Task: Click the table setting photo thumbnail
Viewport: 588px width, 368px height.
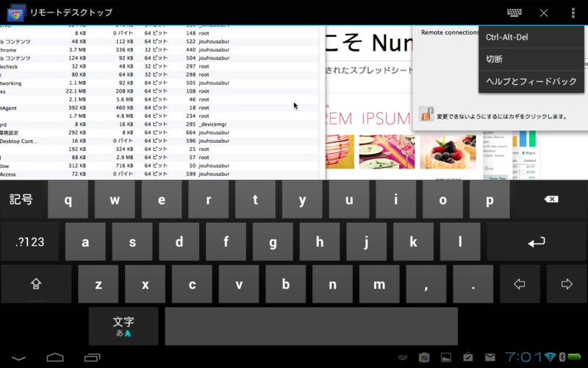Action: [387, 152]
